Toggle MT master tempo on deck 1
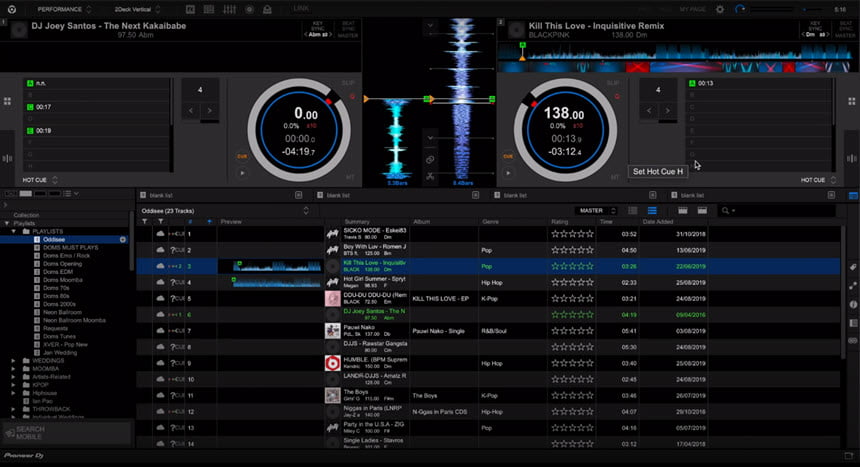The width and height of the screenshot is (860, 467). (x=350, y=177)
